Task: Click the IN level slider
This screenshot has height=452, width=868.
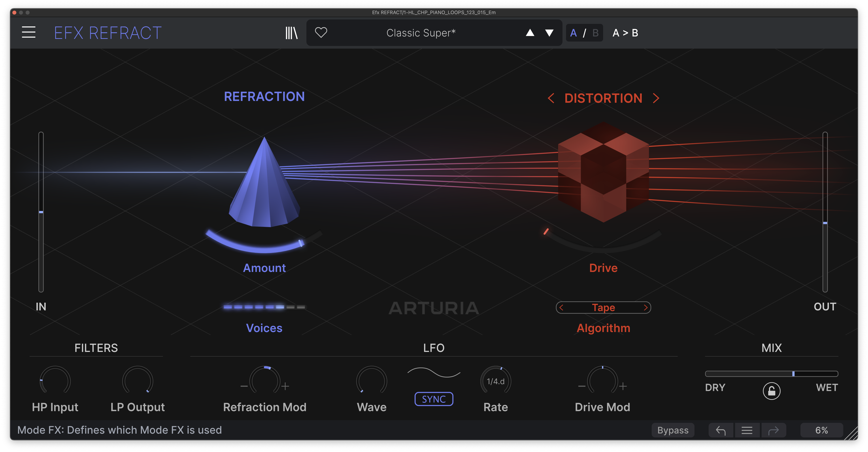Action: 41,212
